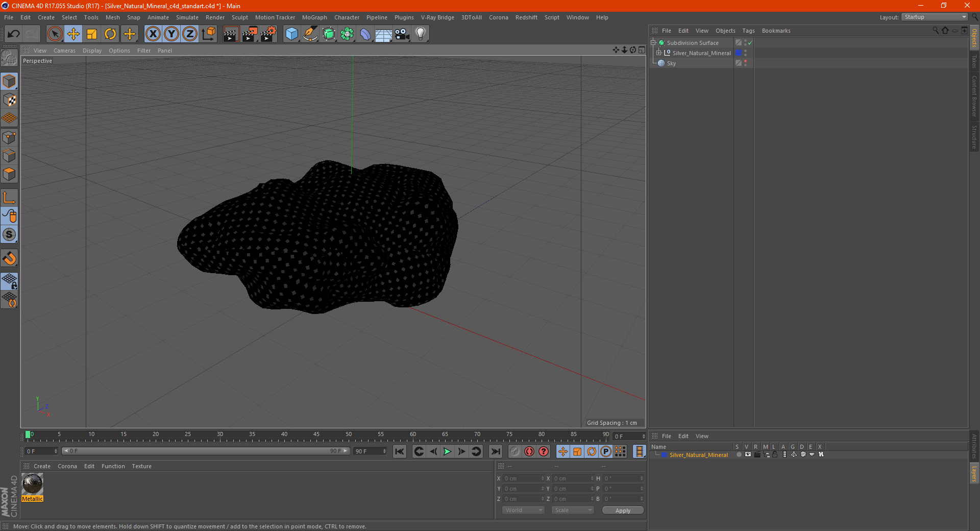Viewport: 980px width, 531px height.
Task: Click current frame 0 F field
Action: (42, 451)
